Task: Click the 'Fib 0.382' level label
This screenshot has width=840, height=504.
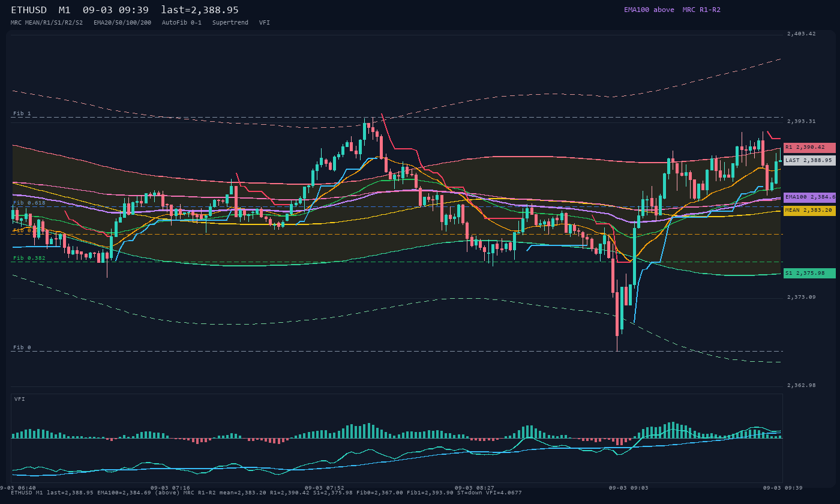Action: tap(29, 258)
